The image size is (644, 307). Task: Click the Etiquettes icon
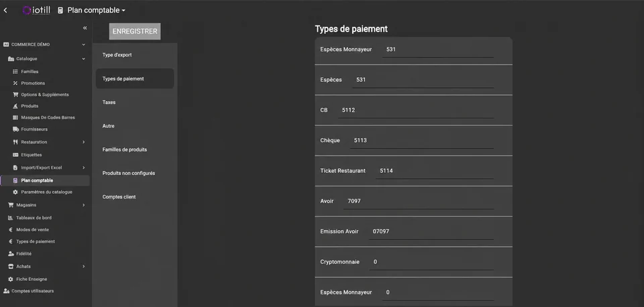coord(15,155)
